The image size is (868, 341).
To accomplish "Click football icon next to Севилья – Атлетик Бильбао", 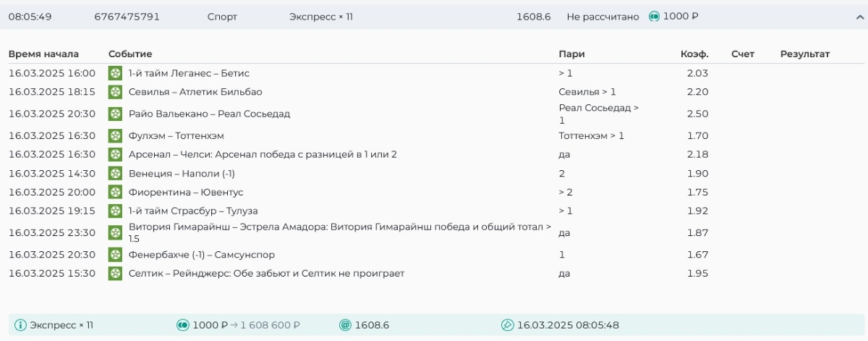I will [x=115, y=92].
